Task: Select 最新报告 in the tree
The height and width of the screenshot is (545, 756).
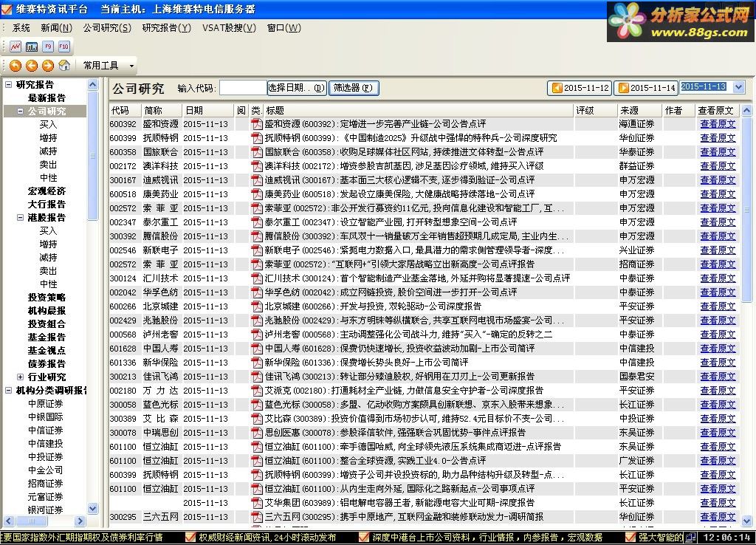Action: (x=47, y=98)
